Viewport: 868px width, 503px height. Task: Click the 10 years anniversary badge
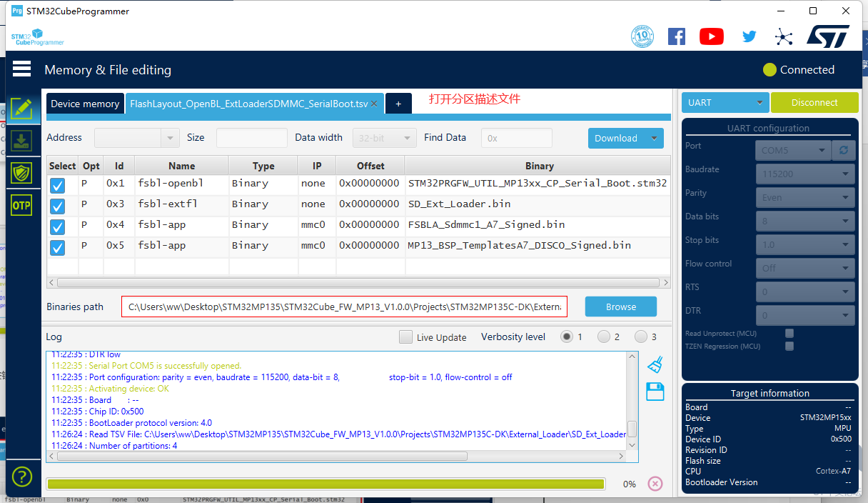click(642, 36)
